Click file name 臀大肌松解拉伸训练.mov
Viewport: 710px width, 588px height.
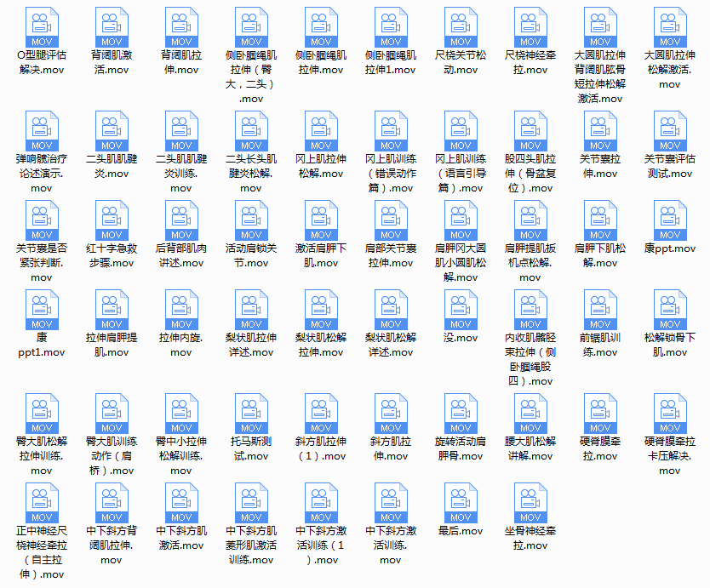point(42,456)
